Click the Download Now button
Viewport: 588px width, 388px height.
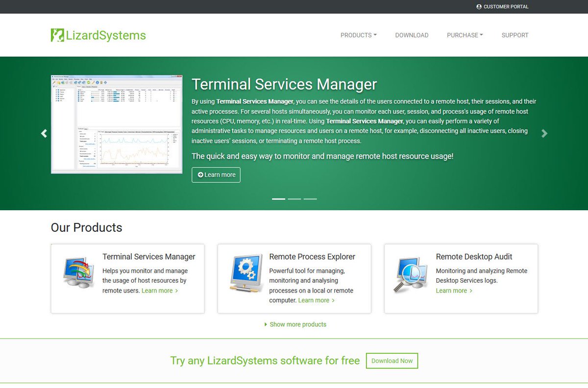point(392,361)
